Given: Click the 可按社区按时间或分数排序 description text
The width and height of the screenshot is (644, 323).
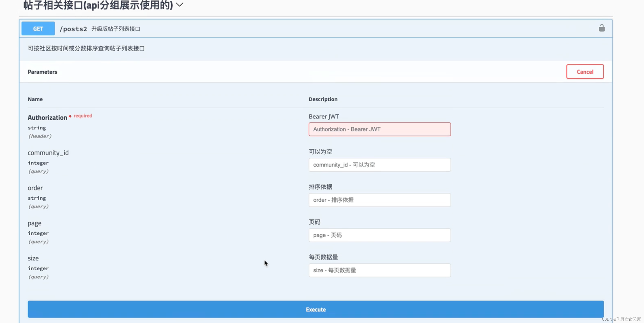Looking at the screenshot, I should coord(86,48).
